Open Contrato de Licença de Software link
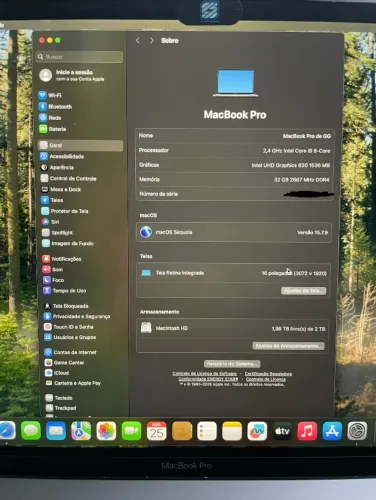Viewport: 376px width, 500px height. (x=205, y=374)
